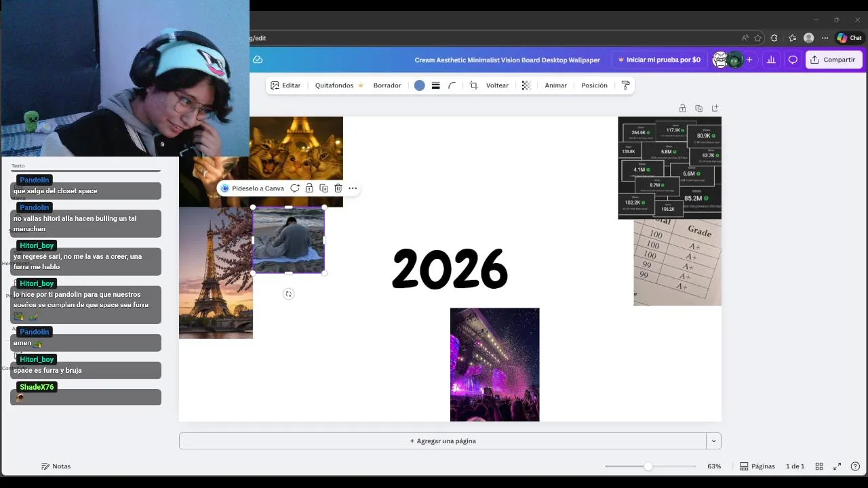Viewport: 868px width, 488px height.
Task: Lock the page using page lock icon
Action: tap(682, 108)
